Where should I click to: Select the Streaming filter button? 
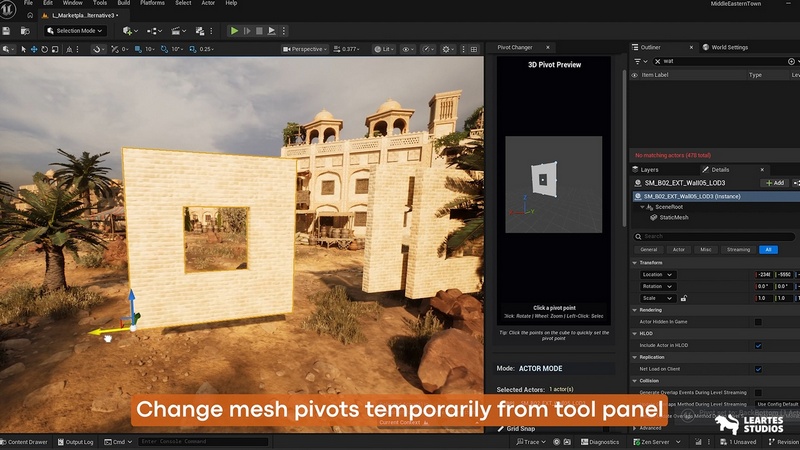(738, 249)
